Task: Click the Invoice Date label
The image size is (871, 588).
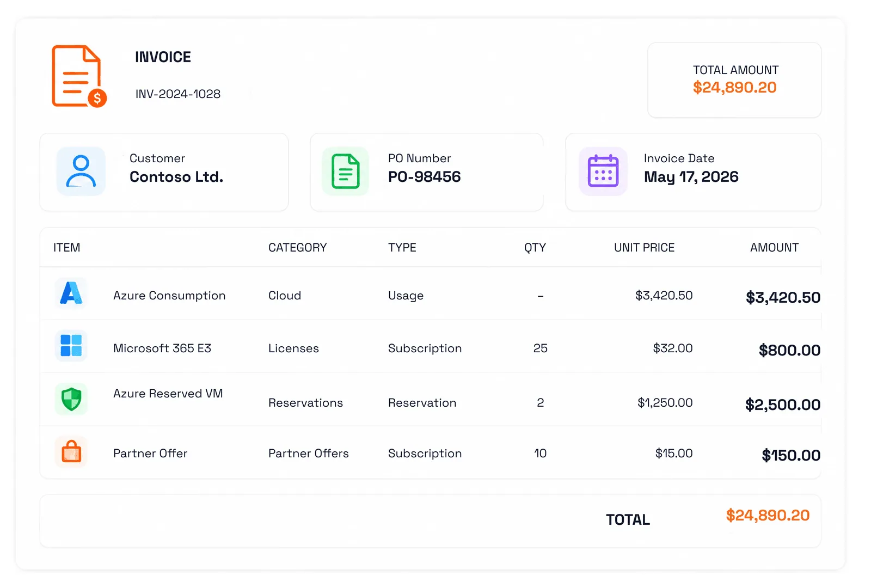Action: click(679, 158)
